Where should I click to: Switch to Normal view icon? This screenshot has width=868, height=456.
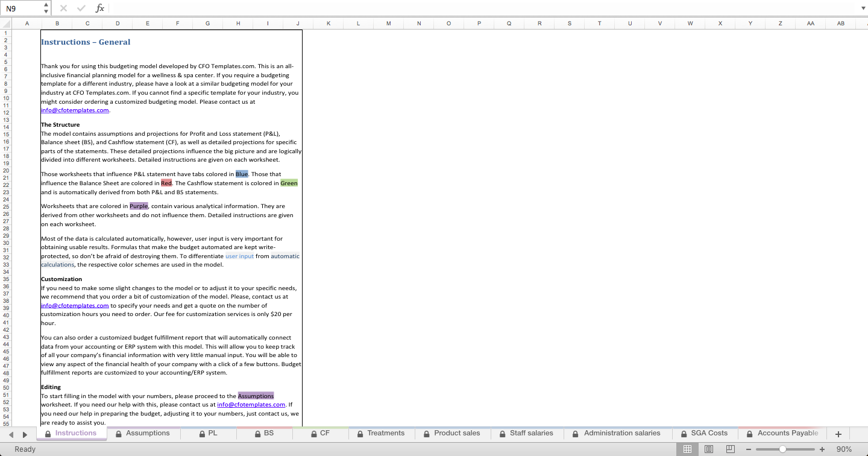coord(688,449)
